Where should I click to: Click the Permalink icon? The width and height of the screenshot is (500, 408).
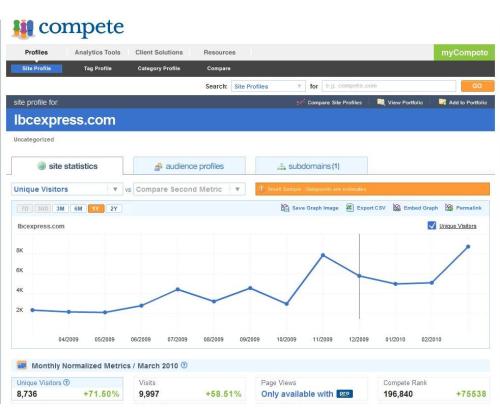[449, 208]
